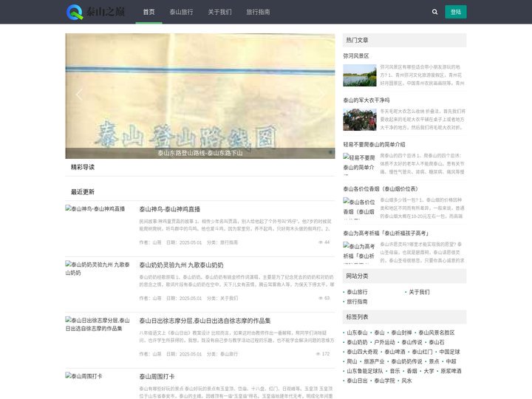Click category 泰山旅行 on 泰山日出 article

coord(229,354)
